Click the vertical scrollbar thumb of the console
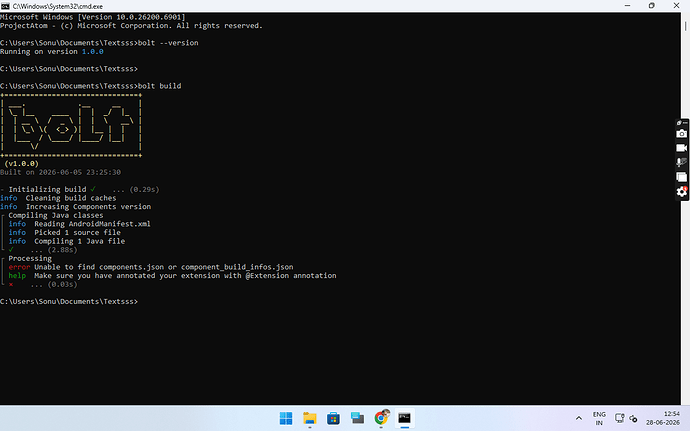 (x=685, y=26)
